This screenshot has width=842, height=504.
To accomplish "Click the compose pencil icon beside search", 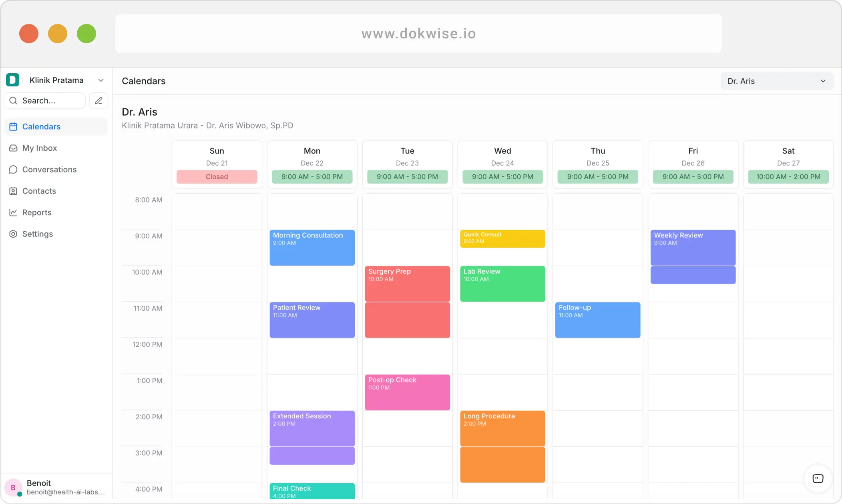I will point(98,100).
